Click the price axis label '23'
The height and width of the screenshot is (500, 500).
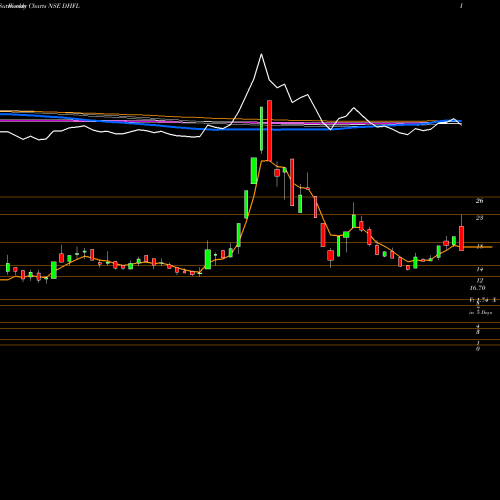coord(479,218)
